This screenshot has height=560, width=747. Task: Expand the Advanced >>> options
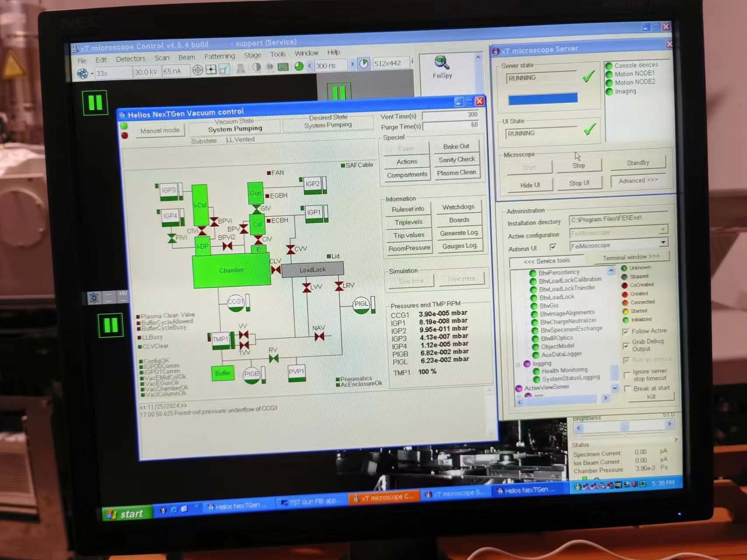click(638, 180)
